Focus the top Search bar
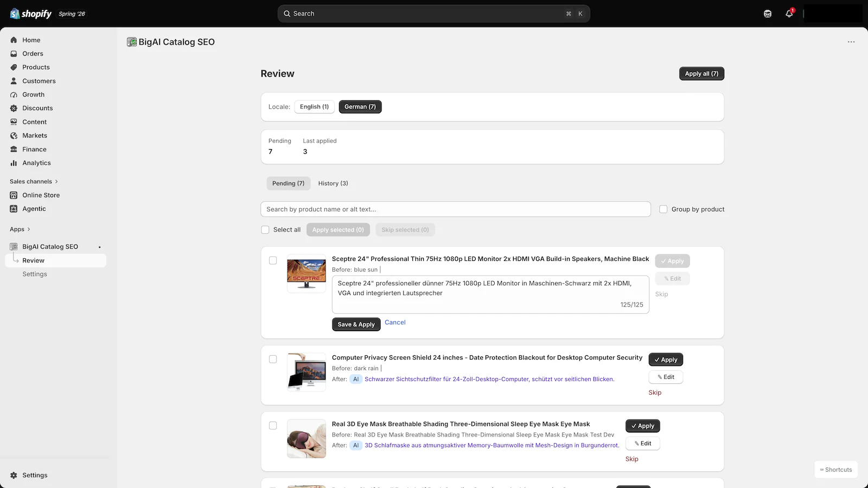Image resolution: width=868 pixels, height=488 pixels. (434, 14)
